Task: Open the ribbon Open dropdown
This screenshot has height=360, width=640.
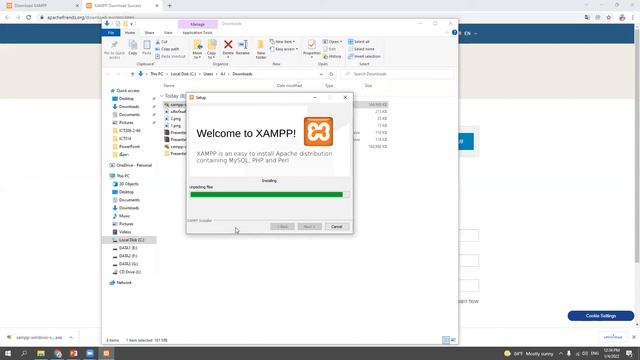Action: pos(332,42)
